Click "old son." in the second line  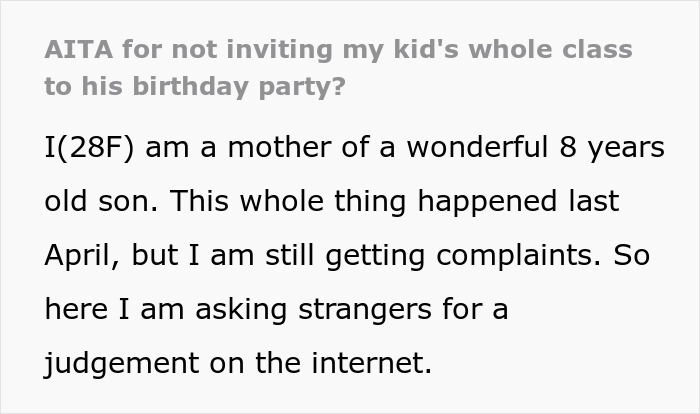[100, 201]
